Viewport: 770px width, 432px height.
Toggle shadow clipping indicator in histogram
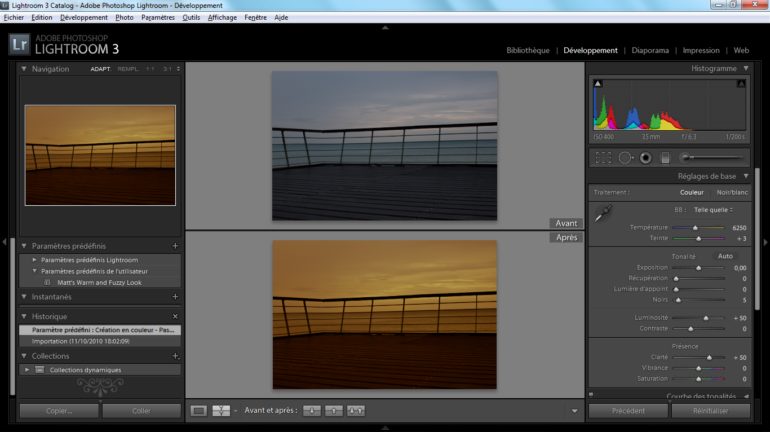coord(598,85)
